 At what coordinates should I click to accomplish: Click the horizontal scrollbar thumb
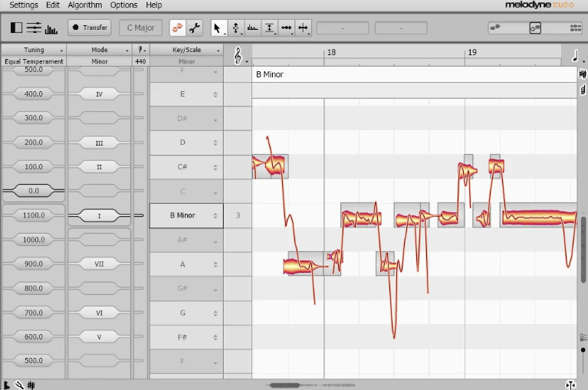coord(285,385)
